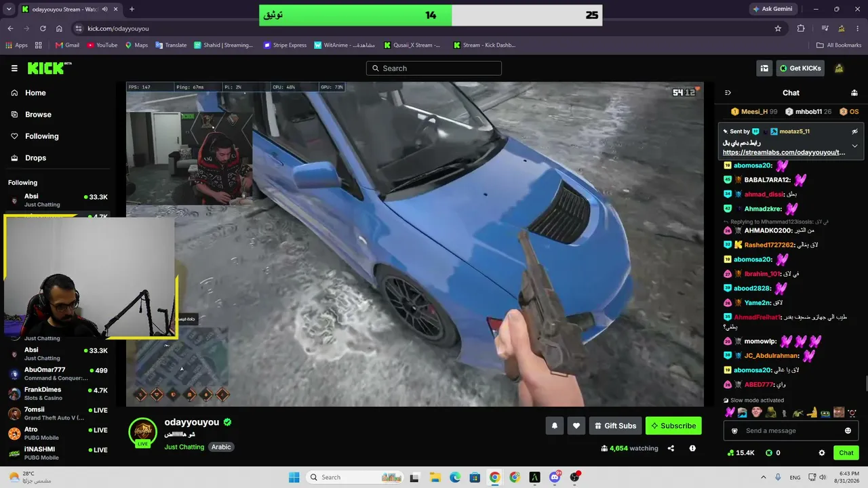Open the panel icon beside Get KICKs

click(764, 68)
